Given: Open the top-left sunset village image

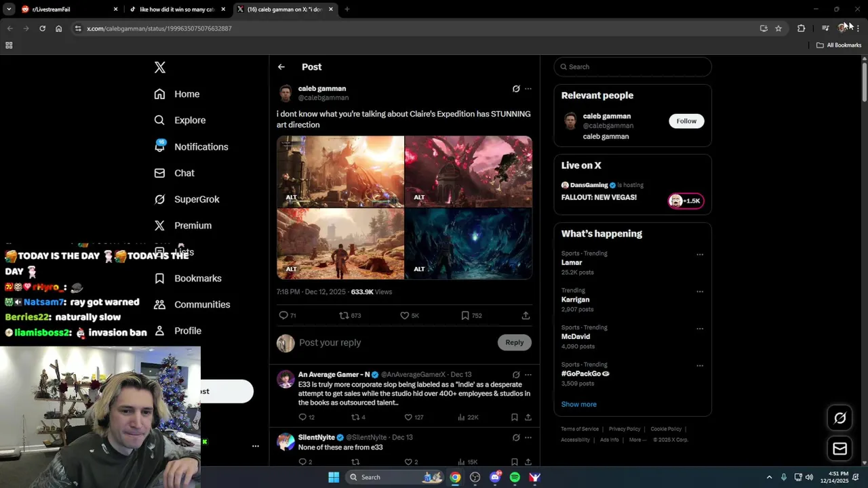Looking at the screenshot, I should [340, 171].
